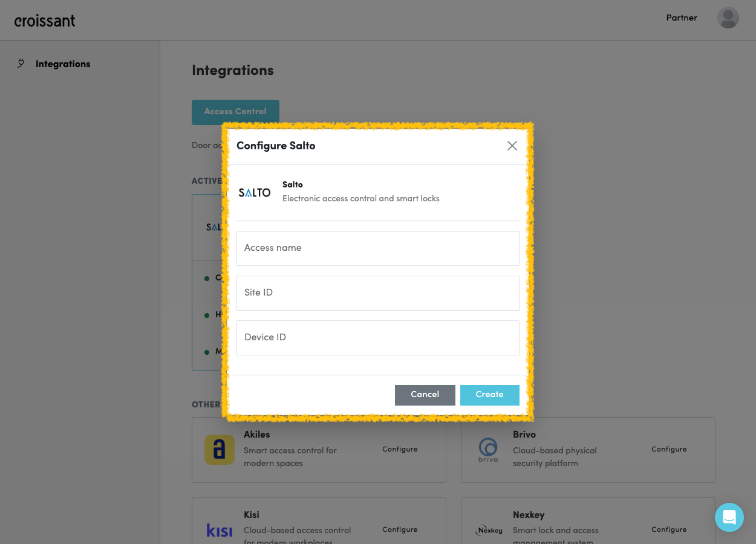Open the Partner menu item

point(681,18)
